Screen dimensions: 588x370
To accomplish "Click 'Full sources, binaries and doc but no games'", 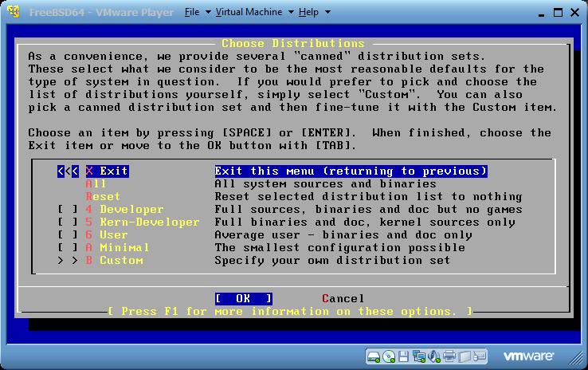I will [368, 210].
